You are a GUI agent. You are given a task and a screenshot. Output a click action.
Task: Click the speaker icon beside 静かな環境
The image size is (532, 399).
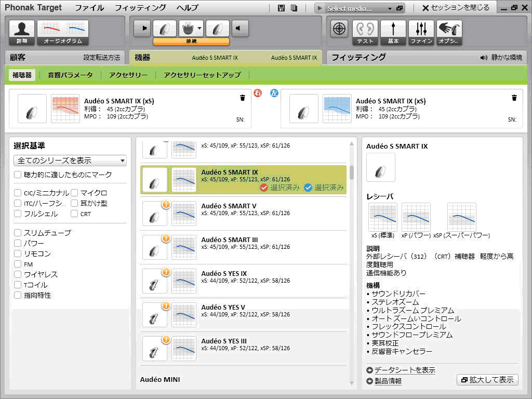tap(484, 58)
